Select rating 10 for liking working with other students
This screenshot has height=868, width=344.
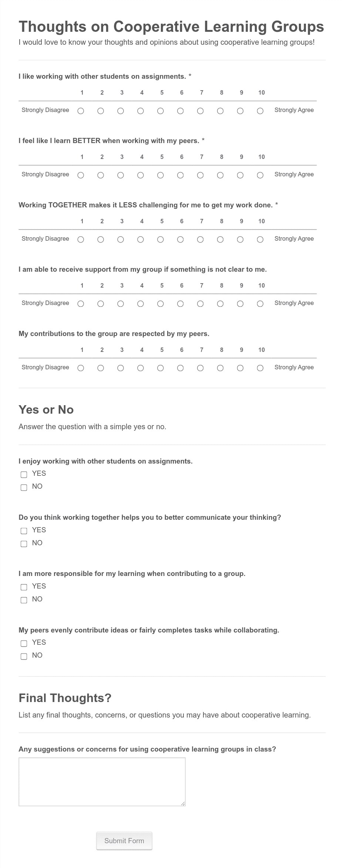(x=260, y=110)
